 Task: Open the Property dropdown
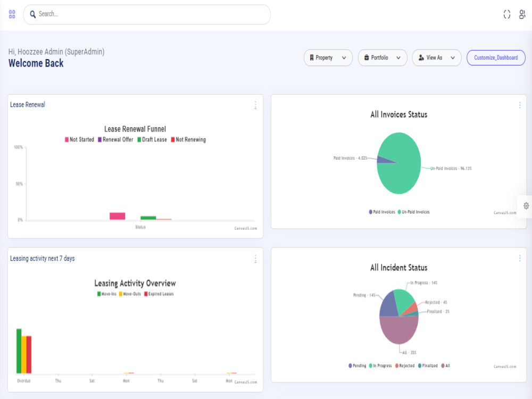tap(328, 57)
